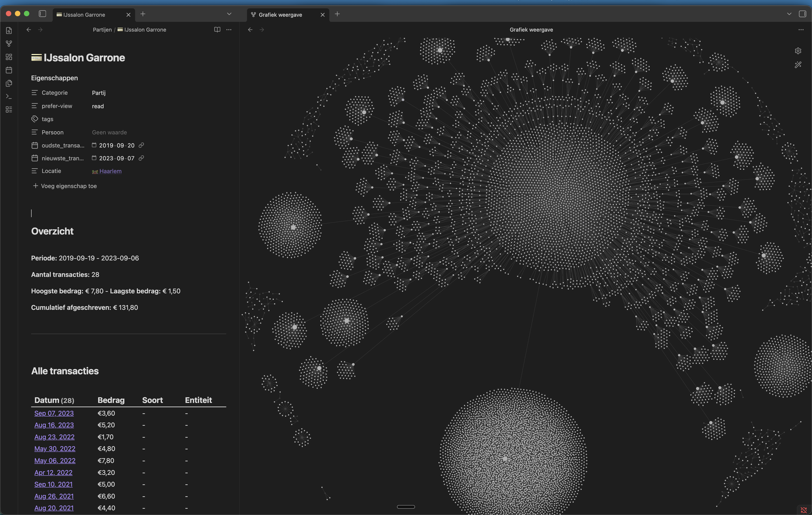This screenshot has width=812, height=515.
Task: Expand the left tab list dropdown arrow
Action: tap(229, 14)
